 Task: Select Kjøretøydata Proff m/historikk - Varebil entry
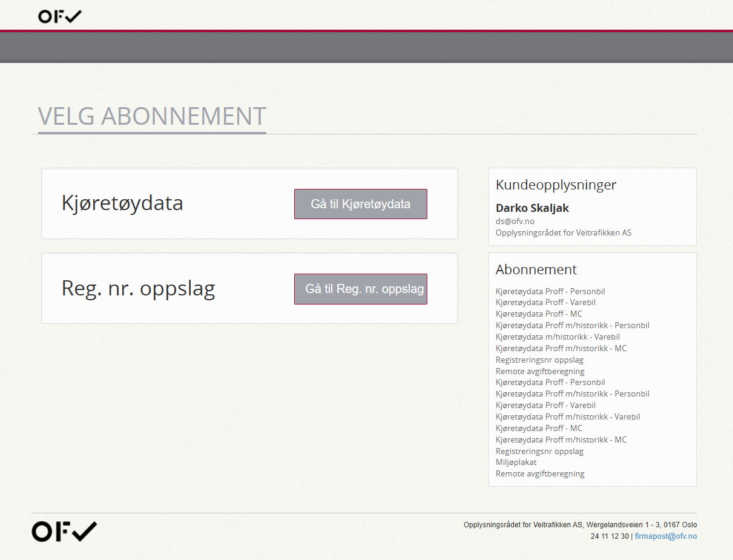[x=567, y=417]
